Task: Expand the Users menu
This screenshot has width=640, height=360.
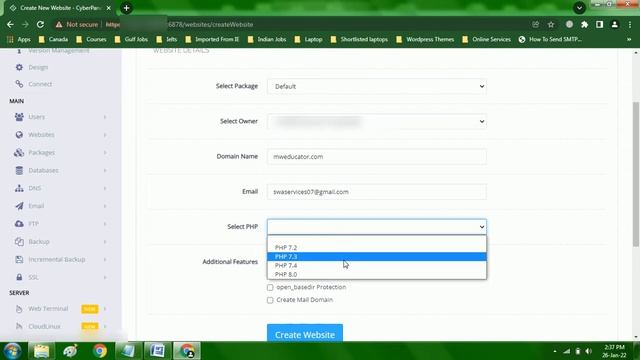Action: 105,117
